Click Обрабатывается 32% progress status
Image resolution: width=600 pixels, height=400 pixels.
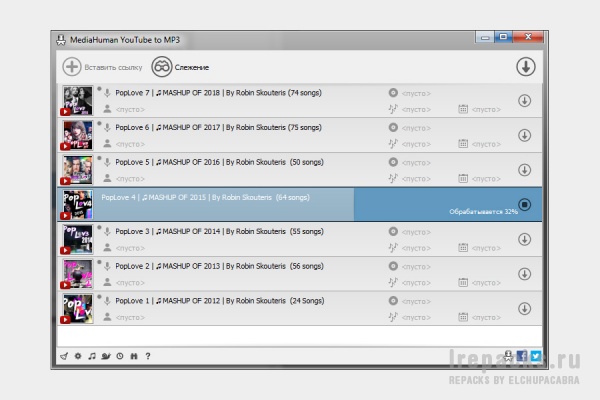(x=483, y=212)
